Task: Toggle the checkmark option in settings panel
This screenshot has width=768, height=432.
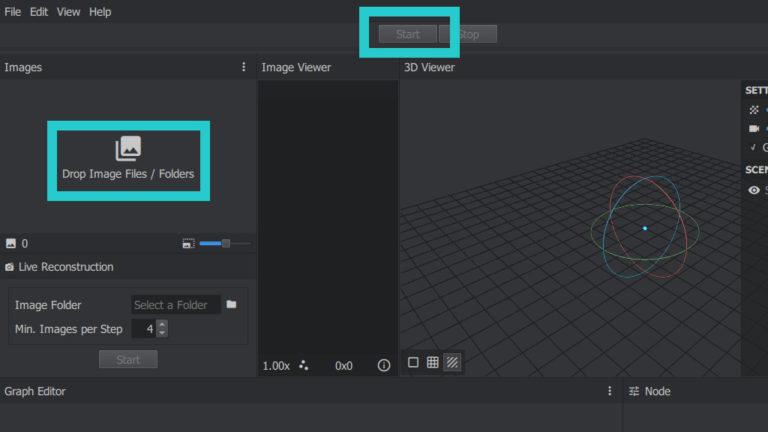Action: 754,147
